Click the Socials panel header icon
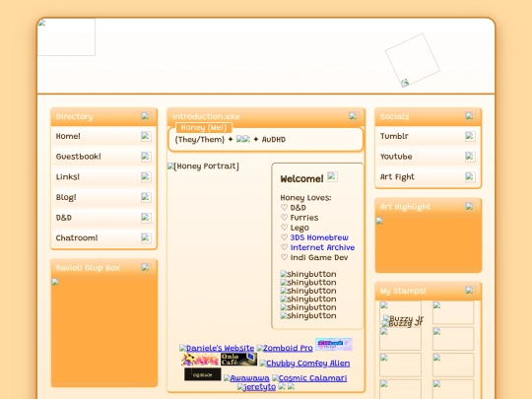This screenshot has width=532, height=399. click(470, 116)
